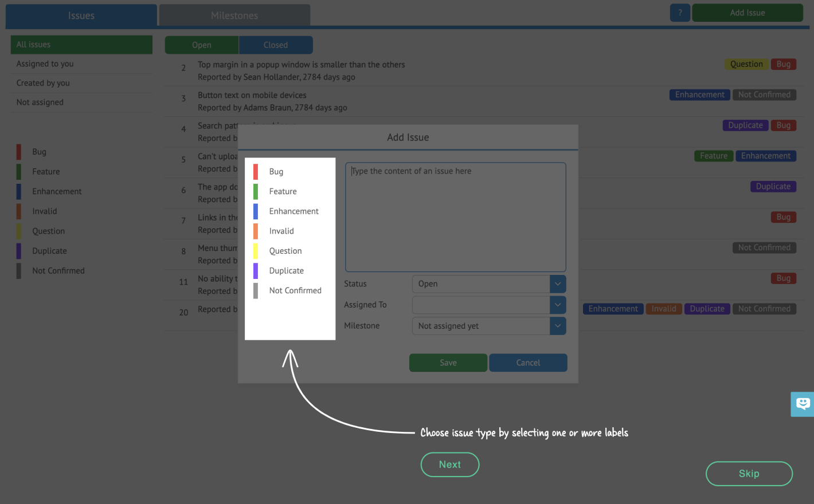Skip the tutorial walkthrough
Screen dimensions: 814x504
(749, 474)
